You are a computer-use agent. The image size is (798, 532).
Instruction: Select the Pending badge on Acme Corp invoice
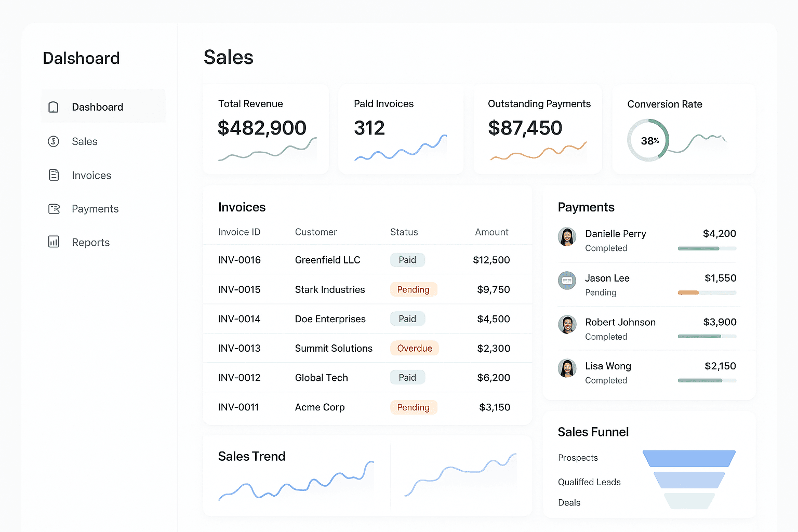coord(414,407)
